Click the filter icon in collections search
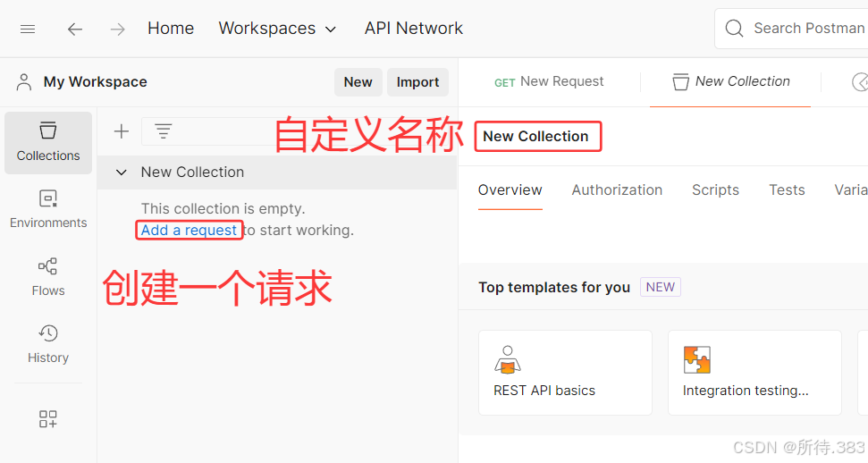 coord(163,131)
